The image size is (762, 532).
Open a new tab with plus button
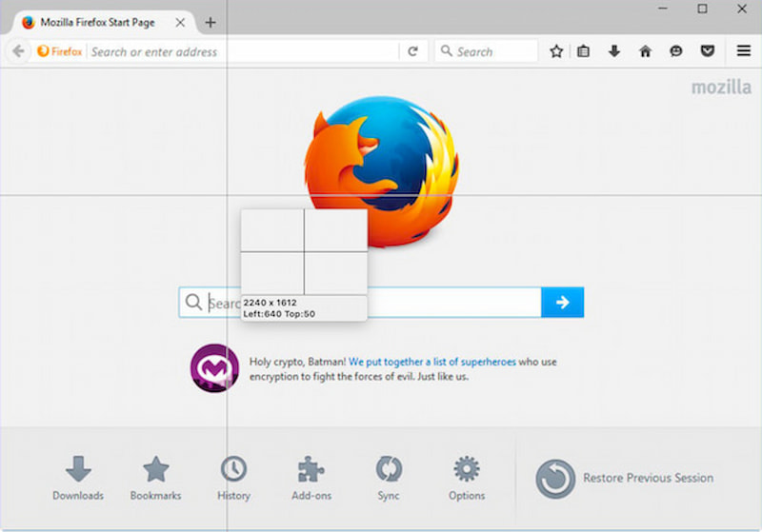click(x=211, y=23)
